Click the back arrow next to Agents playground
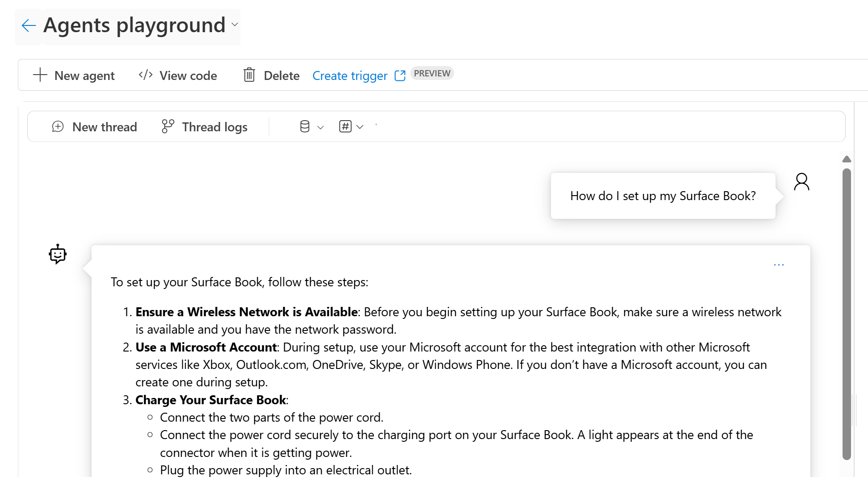 [28, 25]
